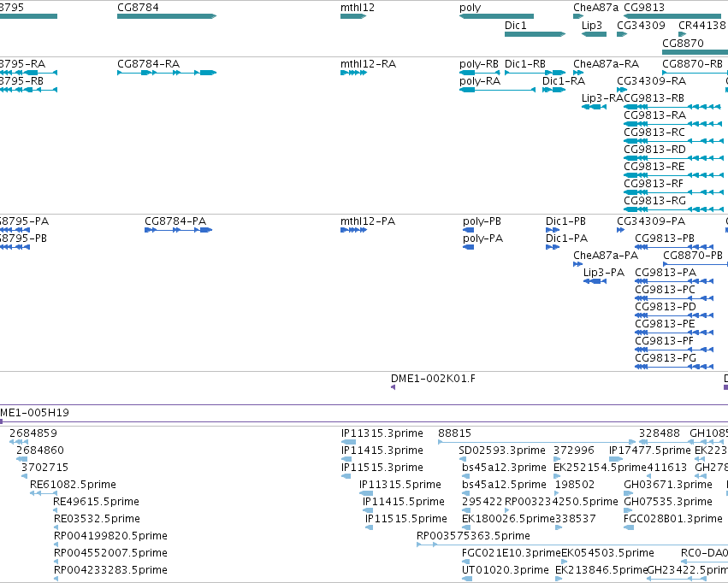Select protein CG9813-PD feature
The width and height of the screenshot is (728, 583).
pyautogui.click(x=674, y=315)
